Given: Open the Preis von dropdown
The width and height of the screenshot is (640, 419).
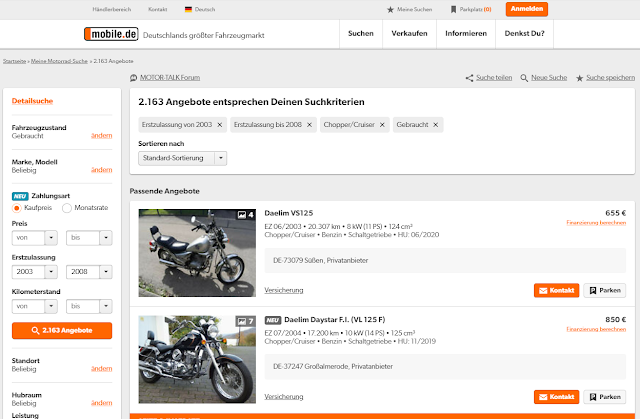Looking at the screenshot, I should coord(35,238).
